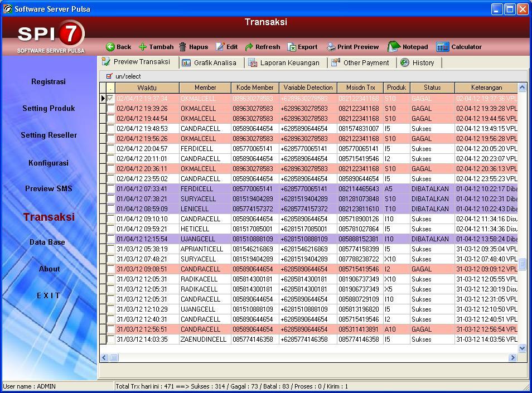Click the horizontal scrollbar left arrow

click(104, 357)
